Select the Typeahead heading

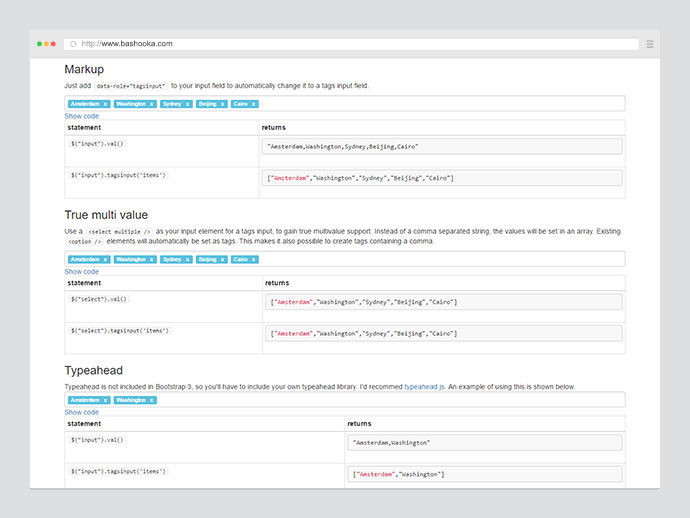(93, 371)
